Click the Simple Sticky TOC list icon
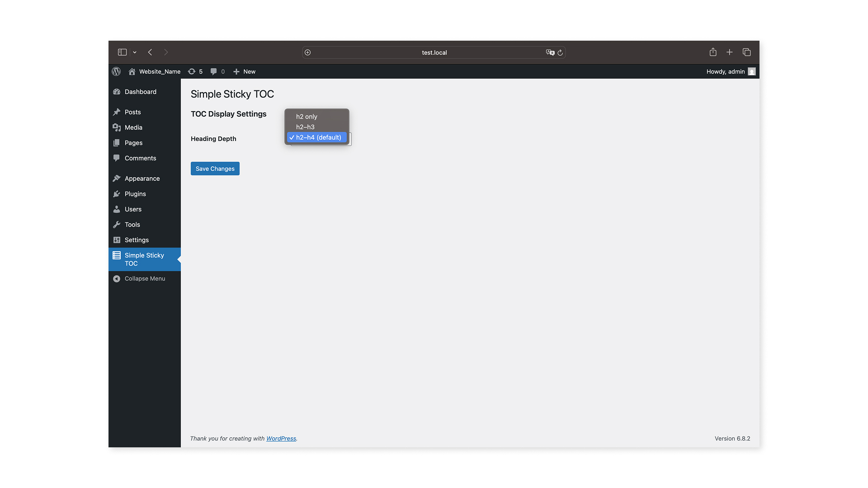This screenshot has width=868, height=488. tap(117, 255)
